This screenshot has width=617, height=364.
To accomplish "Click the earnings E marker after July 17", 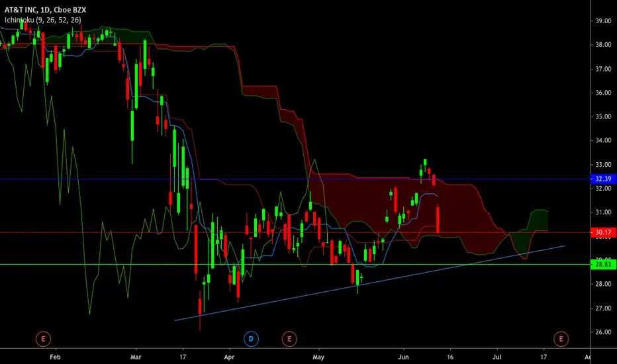I will tap(561, 339).
